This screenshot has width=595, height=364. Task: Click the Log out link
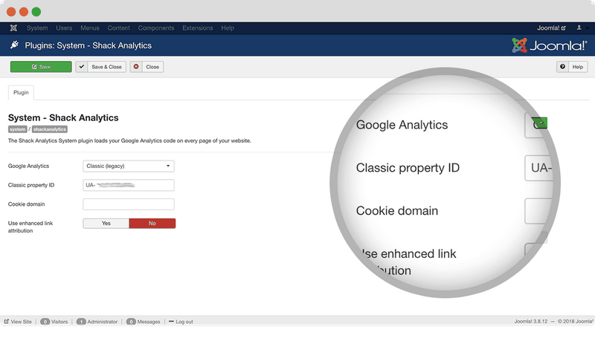pos(184,322)
